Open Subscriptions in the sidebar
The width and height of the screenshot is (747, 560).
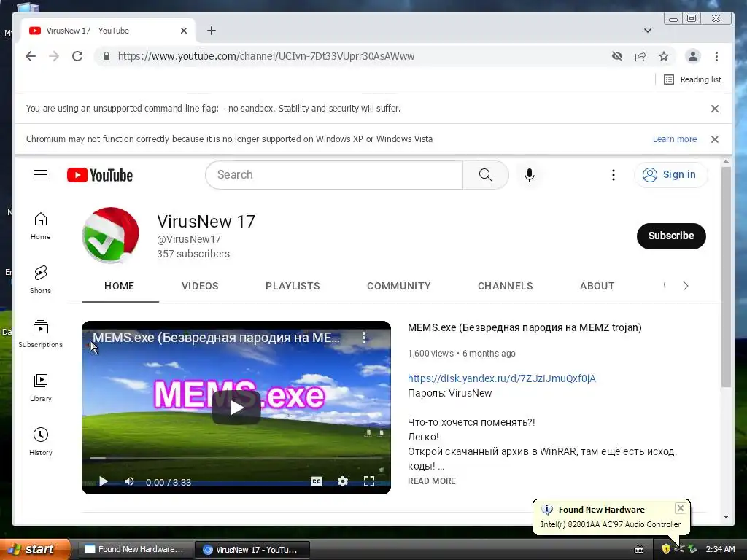pos(41,334)
